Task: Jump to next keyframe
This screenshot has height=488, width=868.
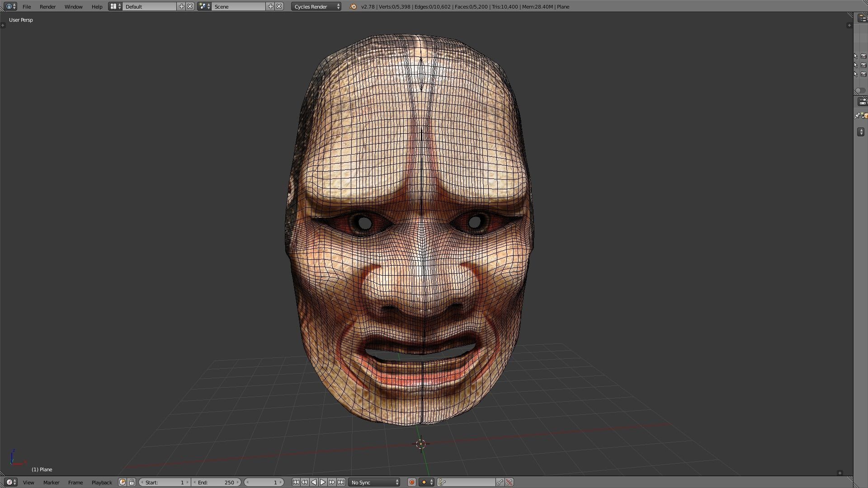Action: point(332,483)
